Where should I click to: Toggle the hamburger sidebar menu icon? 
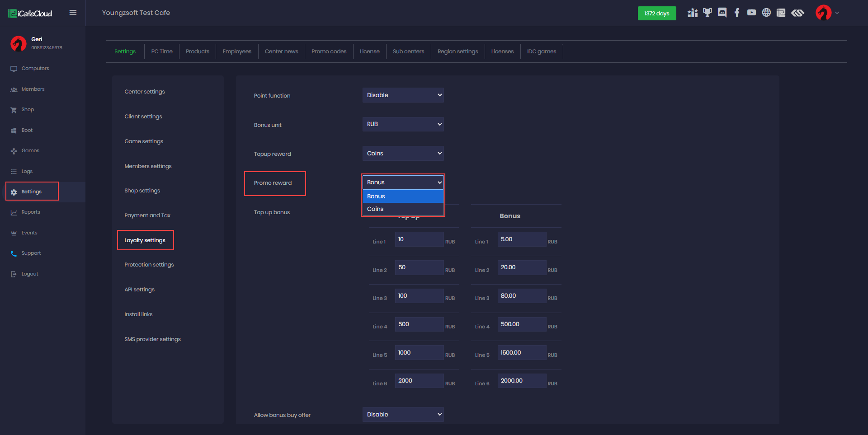pyautogui.click(x=73, y=13)
